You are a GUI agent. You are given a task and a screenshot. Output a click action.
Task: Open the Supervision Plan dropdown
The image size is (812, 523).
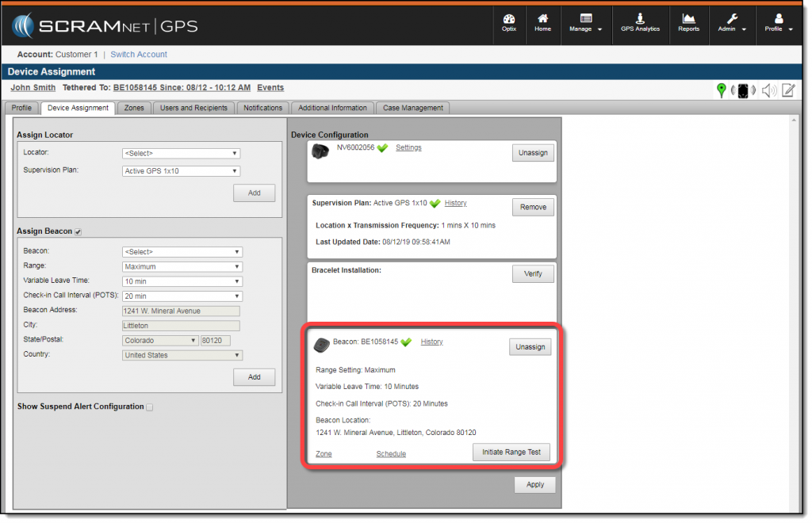182,170
